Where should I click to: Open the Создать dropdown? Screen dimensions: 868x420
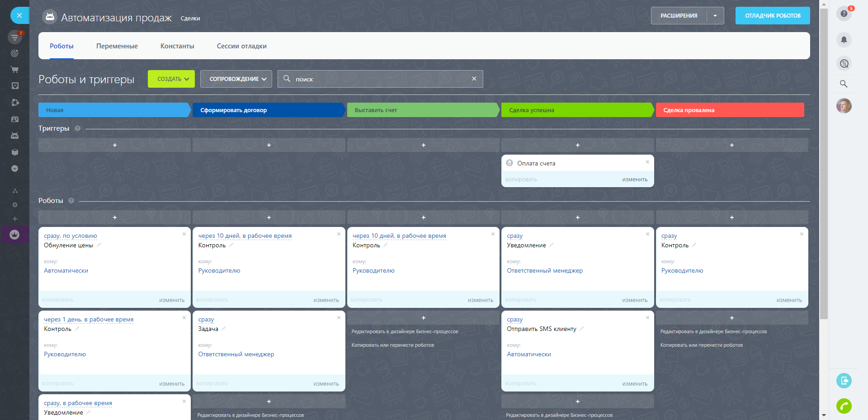tap(171, 79)
